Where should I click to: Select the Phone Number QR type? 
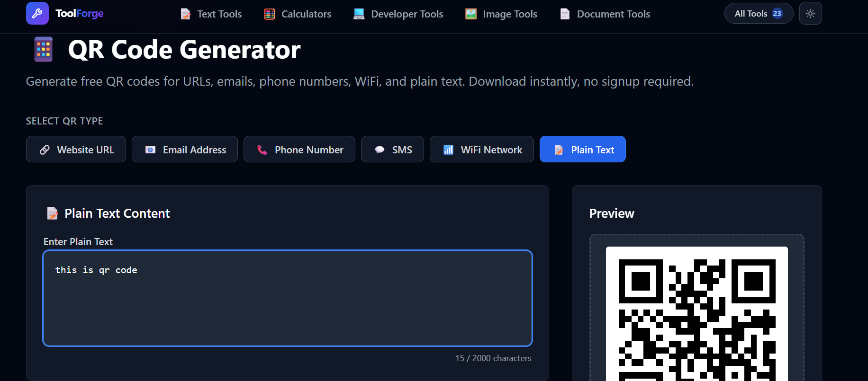click(x=299, y=150)
